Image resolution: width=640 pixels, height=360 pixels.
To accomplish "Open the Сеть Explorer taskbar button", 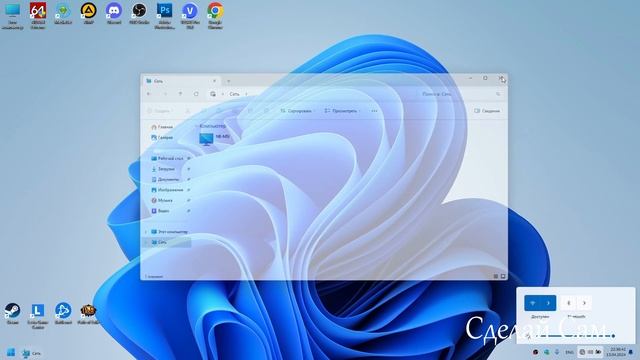I will pyautogui.click(x=32, y=353).
